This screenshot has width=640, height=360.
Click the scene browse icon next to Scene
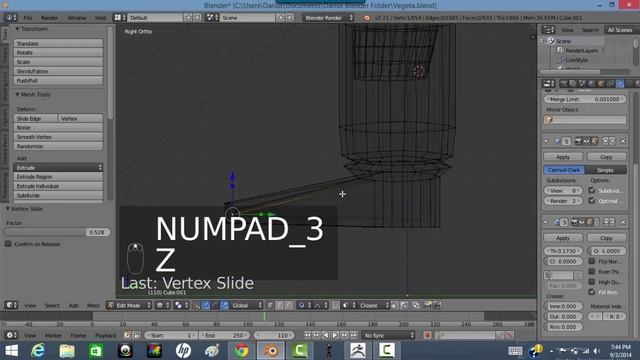(x=211, y=18)
